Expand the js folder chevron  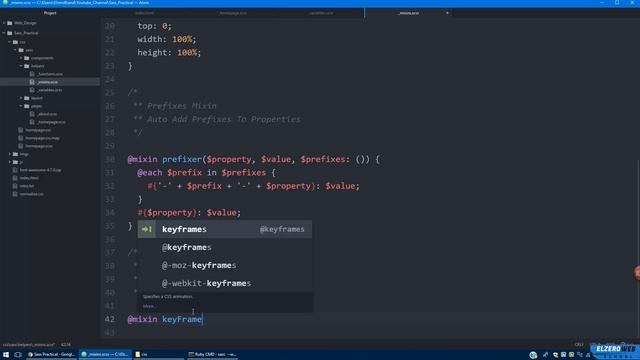coord(10,162)
